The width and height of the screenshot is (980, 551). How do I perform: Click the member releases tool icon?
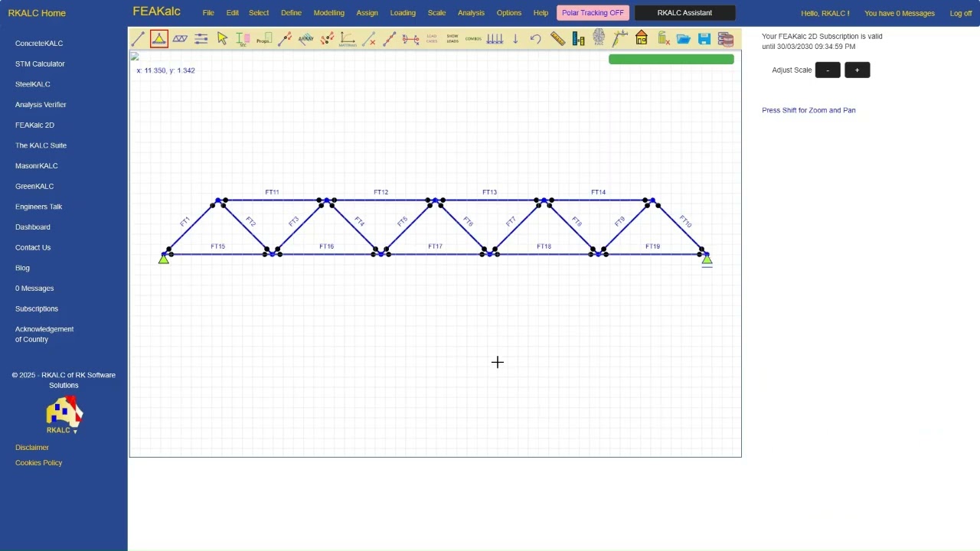click(x=410, y=38)
